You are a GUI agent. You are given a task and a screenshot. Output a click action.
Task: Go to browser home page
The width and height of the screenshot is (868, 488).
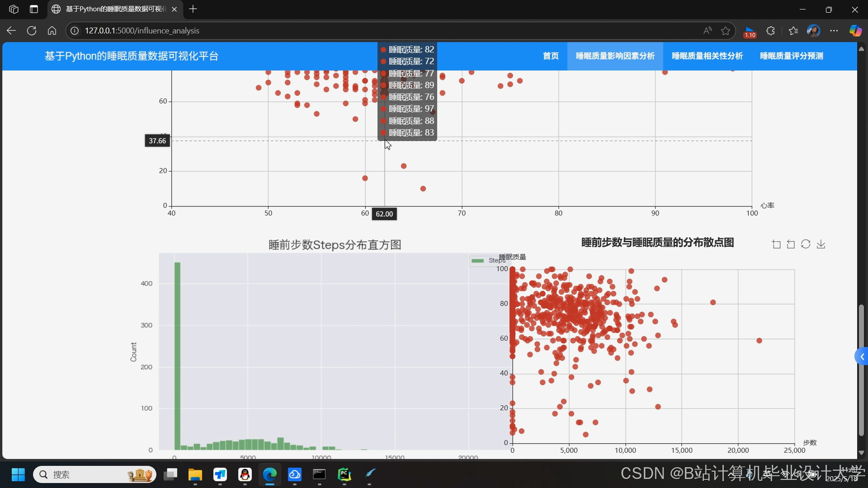[x=52, y=31]
